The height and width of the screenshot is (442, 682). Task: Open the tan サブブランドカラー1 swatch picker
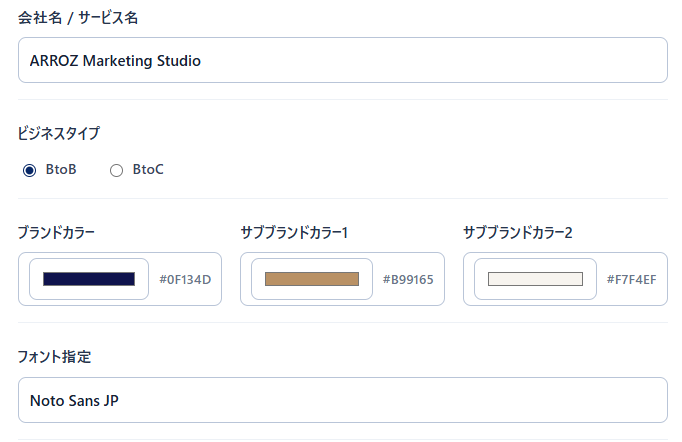(312, 279)
